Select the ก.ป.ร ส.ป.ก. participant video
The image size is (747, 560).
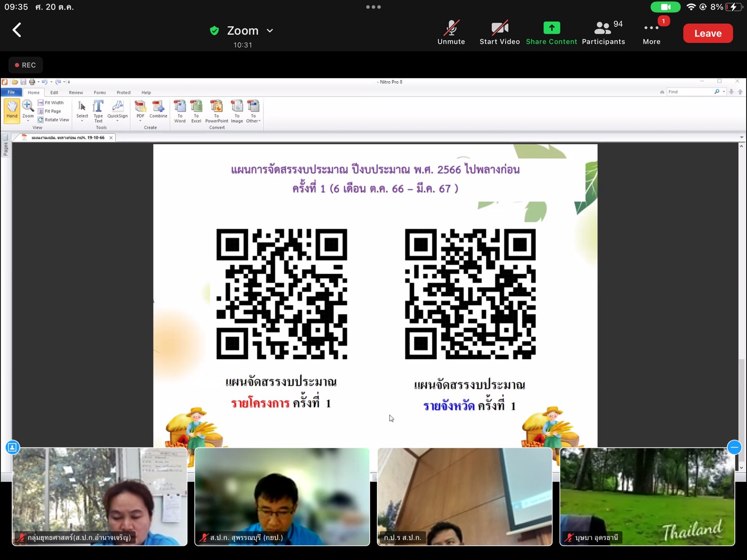pyautogui.click(x=465, y=496)
